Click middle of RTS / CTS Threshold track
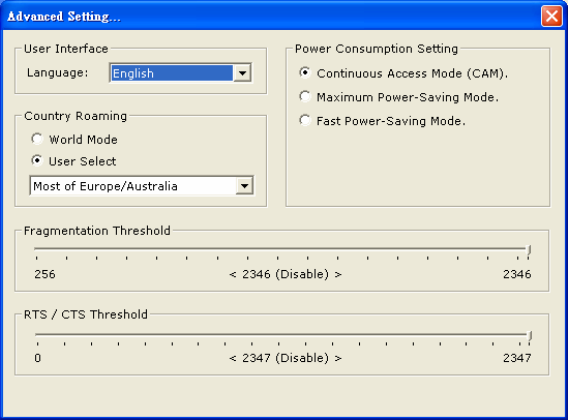Screen dimensions: 568x420 pyautogui.click(x=283, y=334)
